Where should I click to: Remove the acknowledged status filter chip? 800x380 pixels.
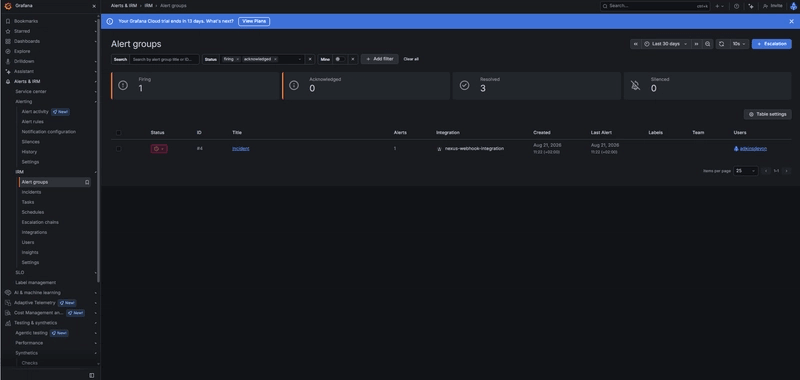(x=276, y=59)
